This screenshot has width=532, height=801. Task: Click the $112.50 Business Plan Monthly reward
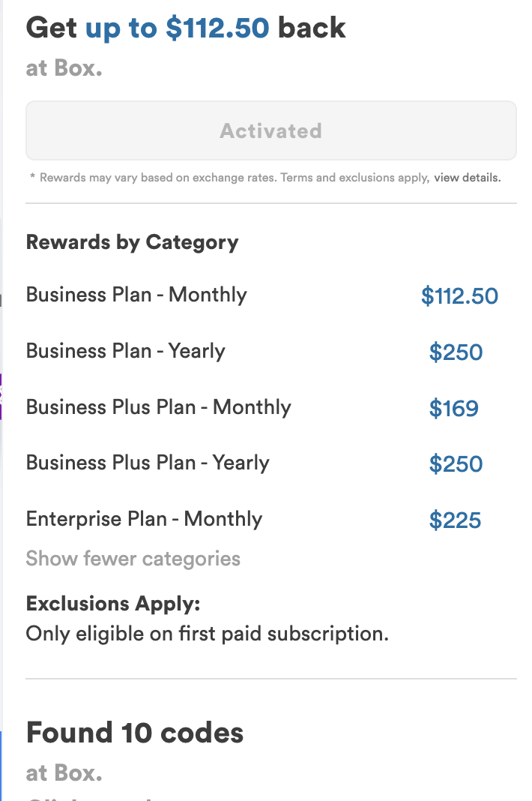[x=459, y=296]
